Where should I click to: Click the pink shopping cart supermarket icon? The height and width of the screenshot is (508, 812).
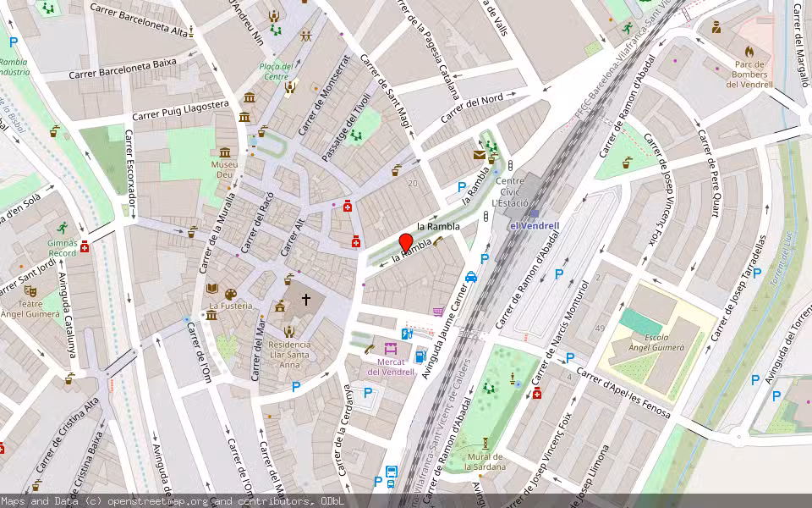click(438, 312)
